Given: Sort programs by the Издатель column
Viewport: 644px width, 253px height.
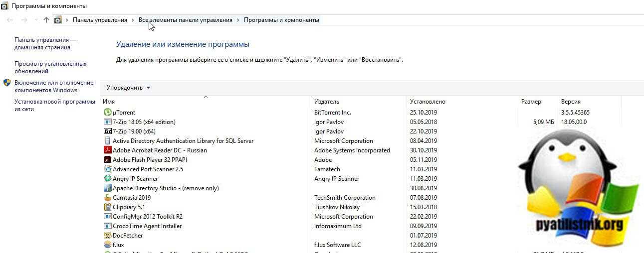Looking at the screenshot, I should (327, 102).
